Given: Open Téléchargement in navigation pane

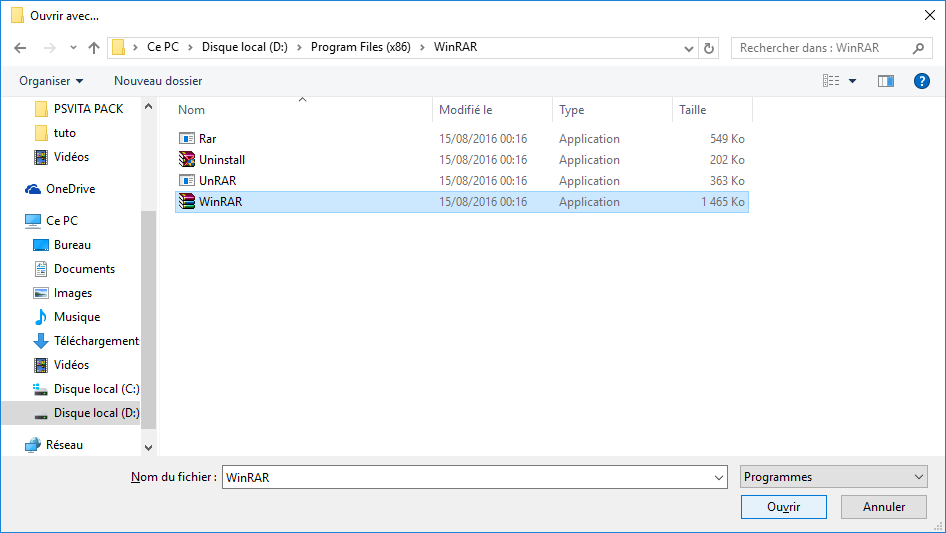Looking at the screenshot, I should 97,341.
